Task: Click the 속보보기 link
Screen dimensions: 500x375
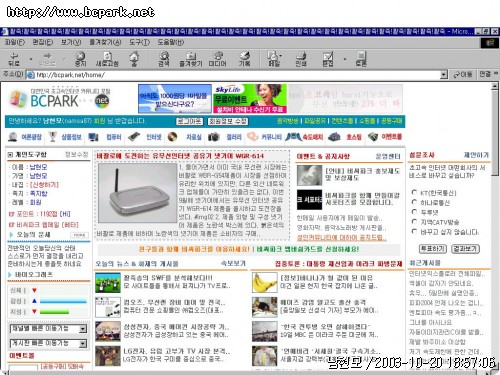Action: (233, 264)
